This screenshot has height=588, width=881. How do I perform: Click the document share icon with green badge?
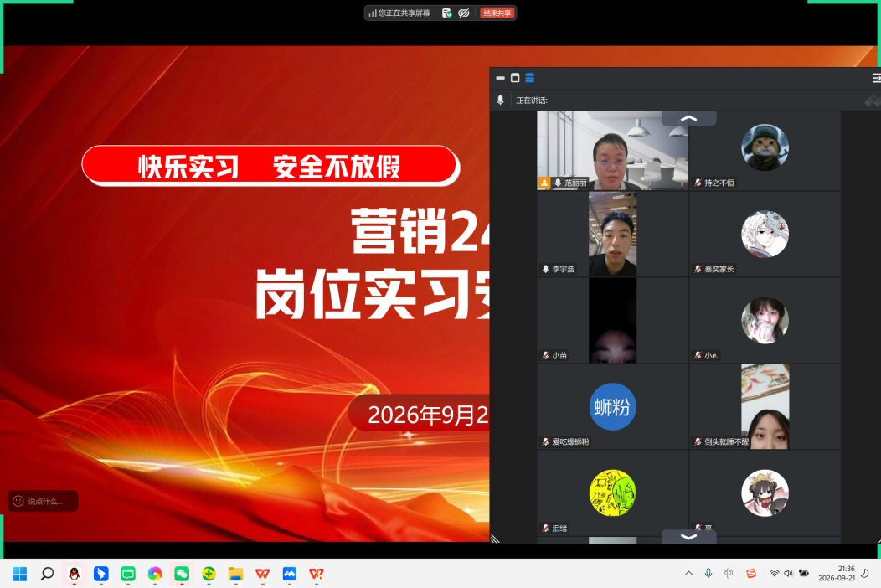point(446,13)
